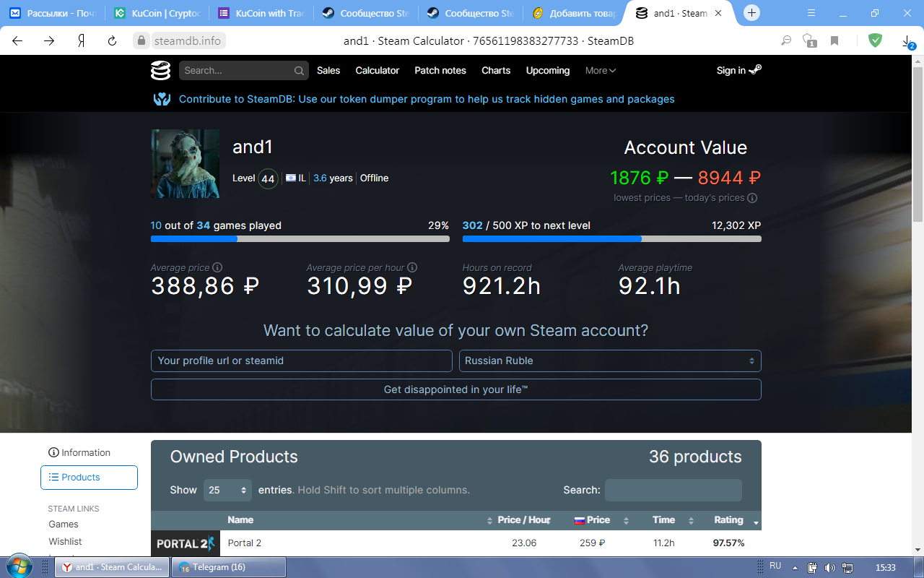Open Information in the sidebar
This screenshot has width=924, height=578.
point(79,453)
